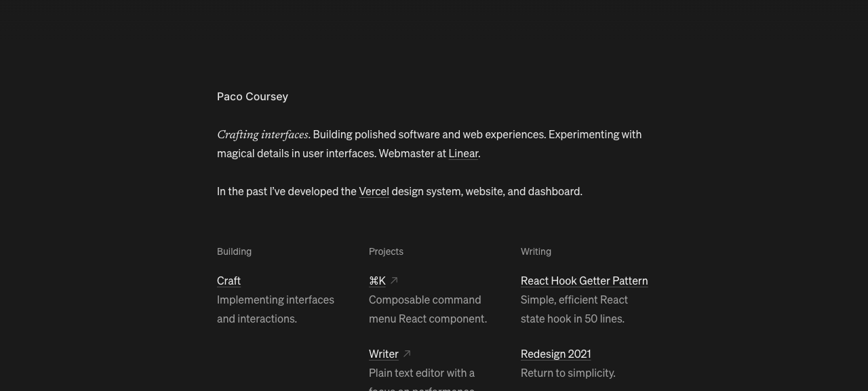This screenshot has width=868, height=391.
Task: Click the italic "Crafting interfaces" text
Action: 262,134
